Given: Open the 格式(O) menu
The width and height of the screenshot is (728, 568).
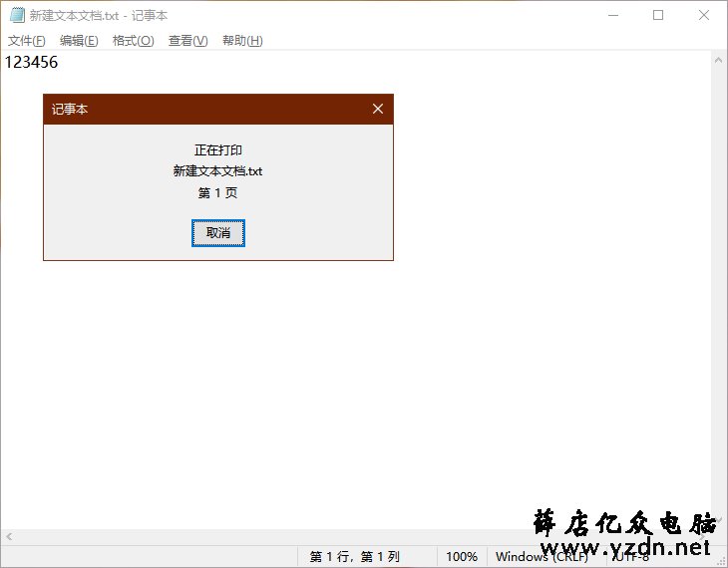Looking at the screenshot, I should click(134, 41).
